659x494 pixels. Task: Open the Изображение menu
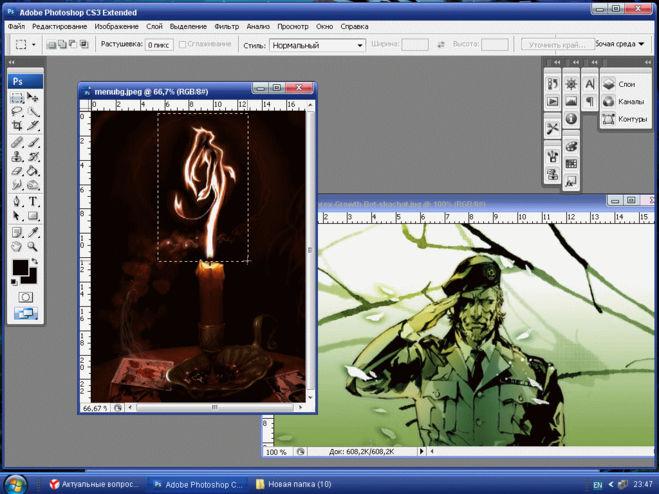116,26
